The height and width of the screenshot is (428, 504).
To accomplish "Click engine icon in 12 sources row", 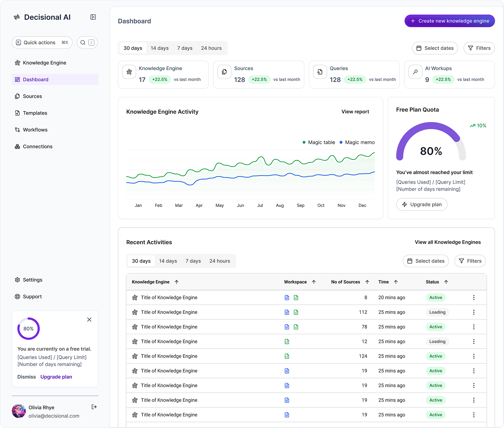I will [x=135, y=342].
